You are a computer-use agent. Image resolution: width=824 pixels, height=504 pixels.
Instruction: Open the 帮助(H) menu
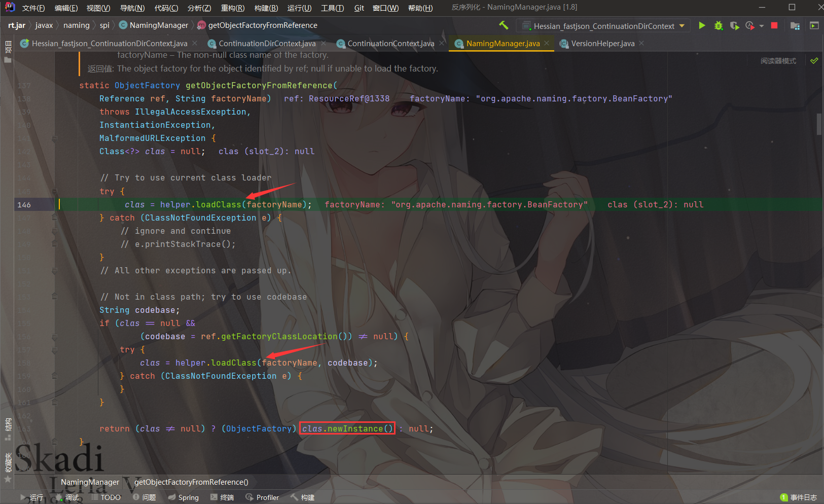(x=420, y=8)
